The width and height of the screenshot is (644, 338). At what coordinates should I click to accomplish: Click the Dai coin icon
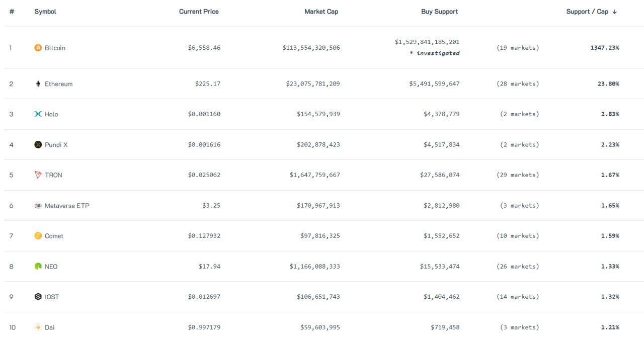[38, 327]
